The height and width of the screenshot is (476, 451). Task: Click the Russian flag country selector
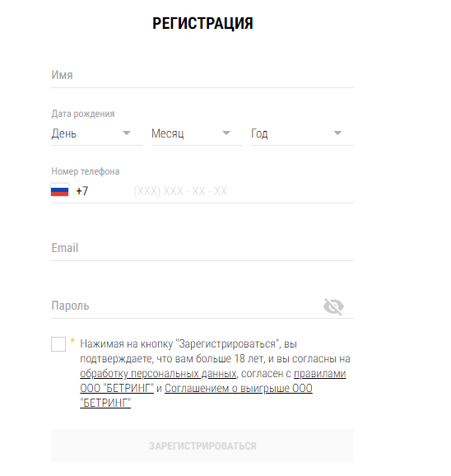point(60,190)
